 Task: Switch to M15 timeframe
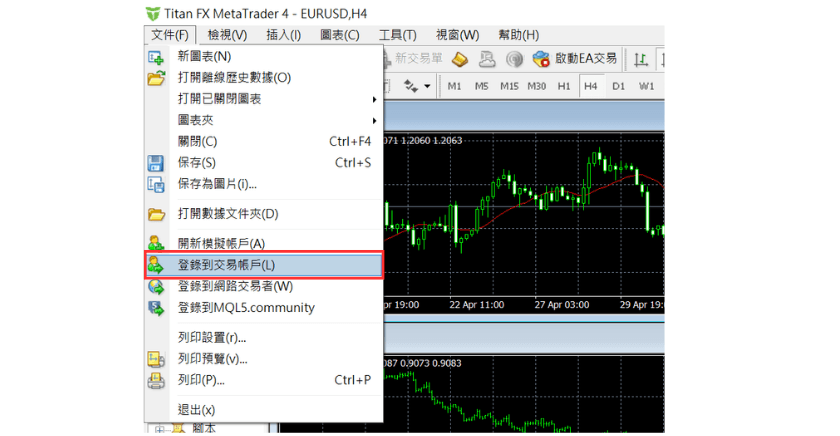tap(509, 86)
